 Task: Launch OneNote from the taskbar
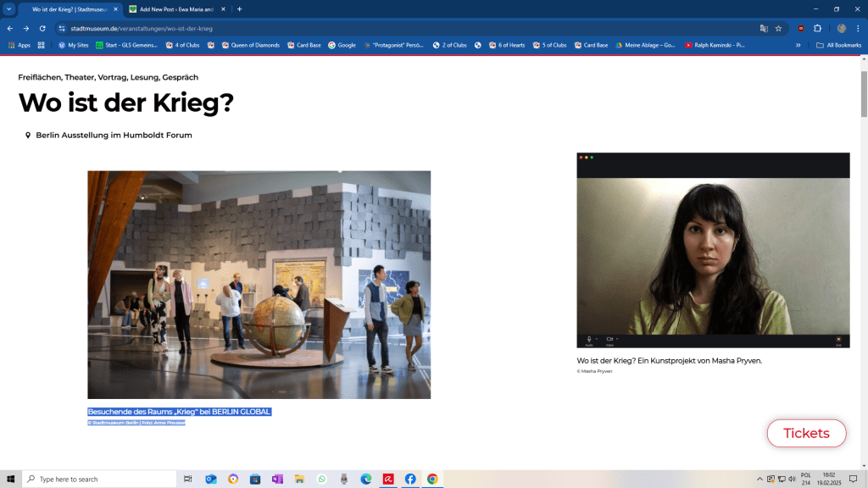coord(277,479)
